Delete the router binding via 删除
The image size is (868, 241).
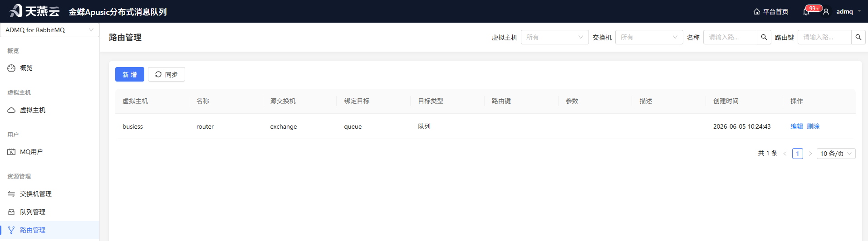coord(813,126)
